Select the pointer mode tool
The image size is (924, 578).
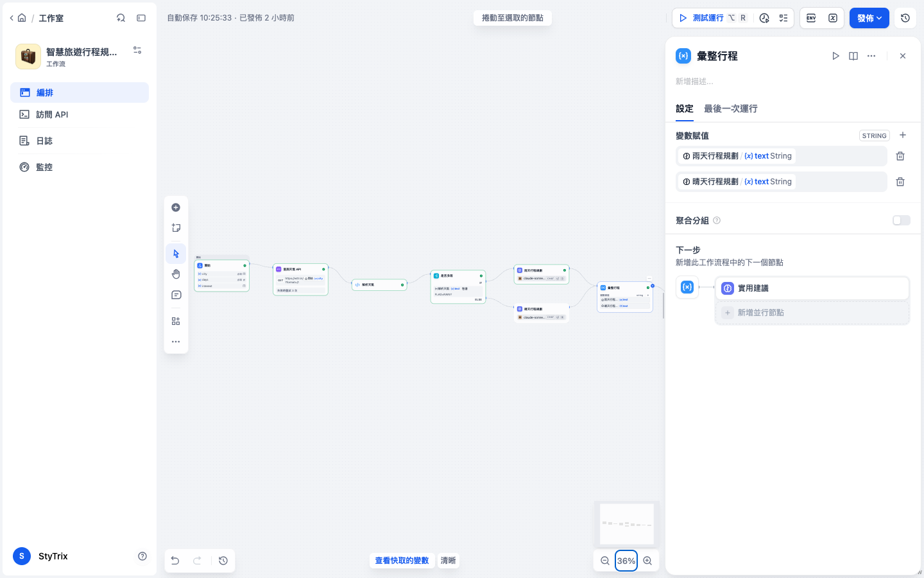click(176, 254)
